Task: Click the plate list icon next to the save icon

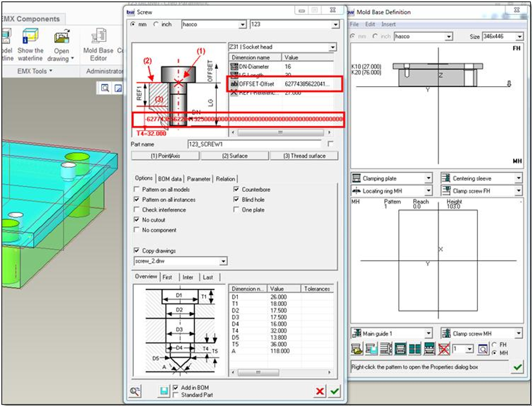Action: click(386, 349)
